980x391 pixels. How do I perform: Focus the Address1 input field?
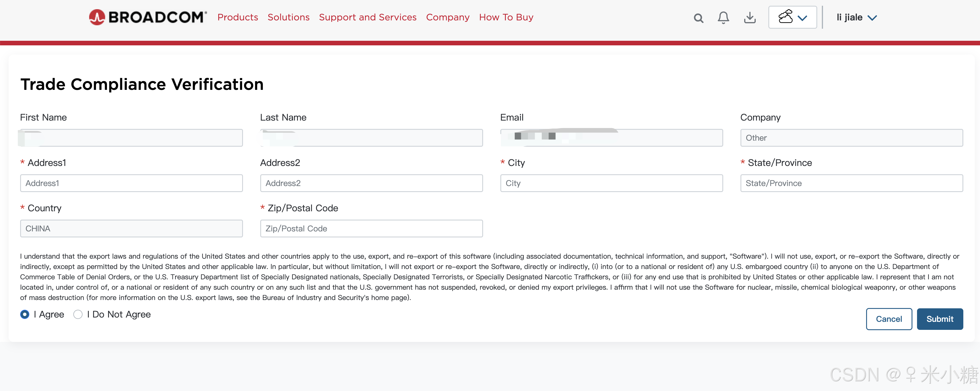pos(131,183)
